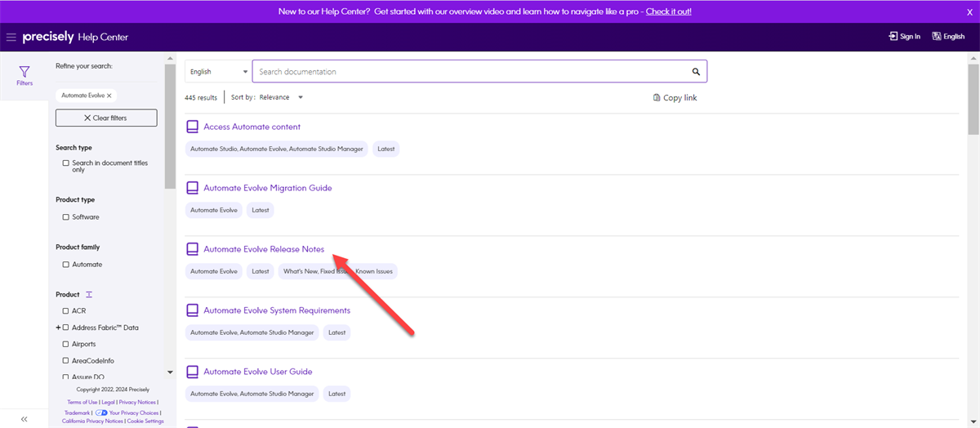Check the Address Fabric Data checkbox
The height and width of the screenshot is (428, 980).
(66, 328)
